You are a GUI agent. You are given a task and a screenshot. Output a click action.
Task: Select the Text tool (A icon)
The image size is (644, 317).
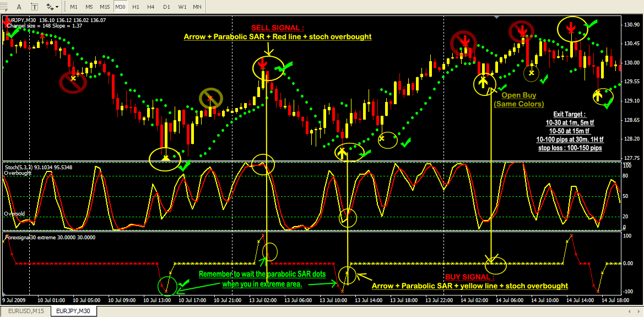point(20,7)
